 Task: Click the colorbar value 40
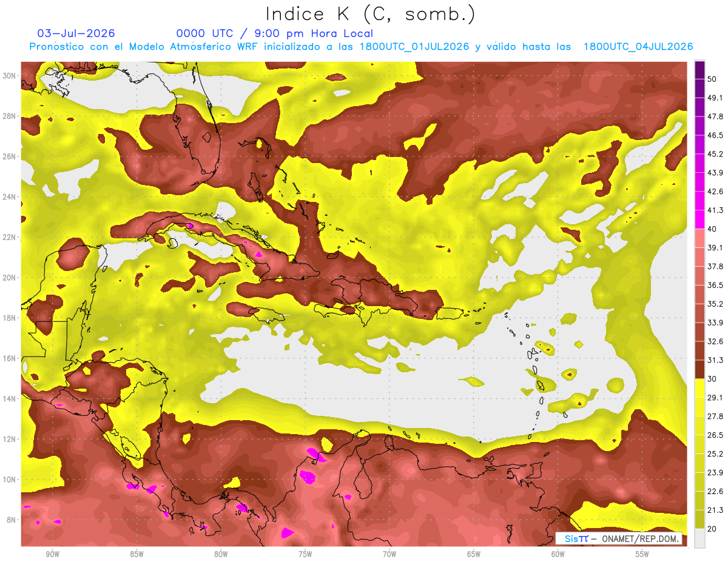pos(712,229)
